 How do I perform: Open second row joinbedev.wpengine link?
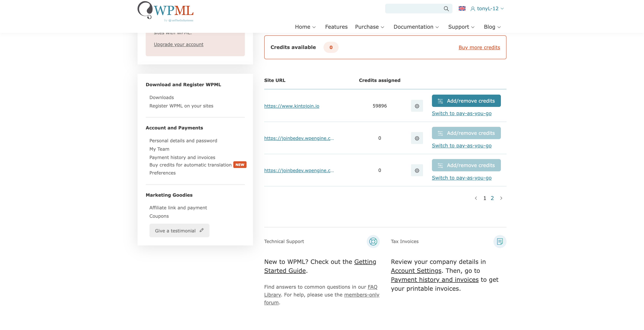(299, 138)
